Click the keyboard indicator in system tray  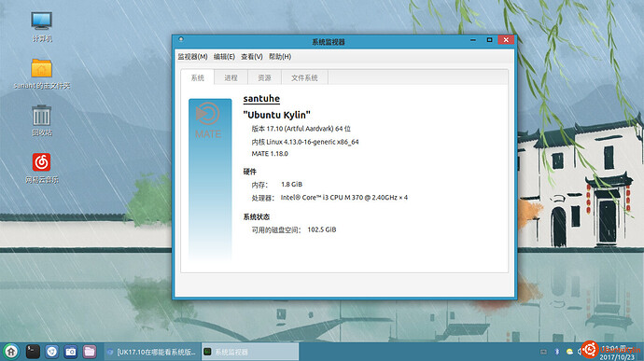tap(543, 352)
